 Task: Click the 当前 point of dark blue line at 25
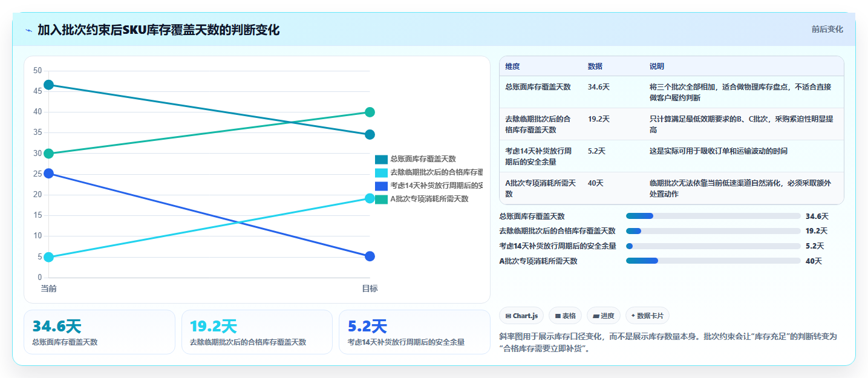[x=49, y=174]
